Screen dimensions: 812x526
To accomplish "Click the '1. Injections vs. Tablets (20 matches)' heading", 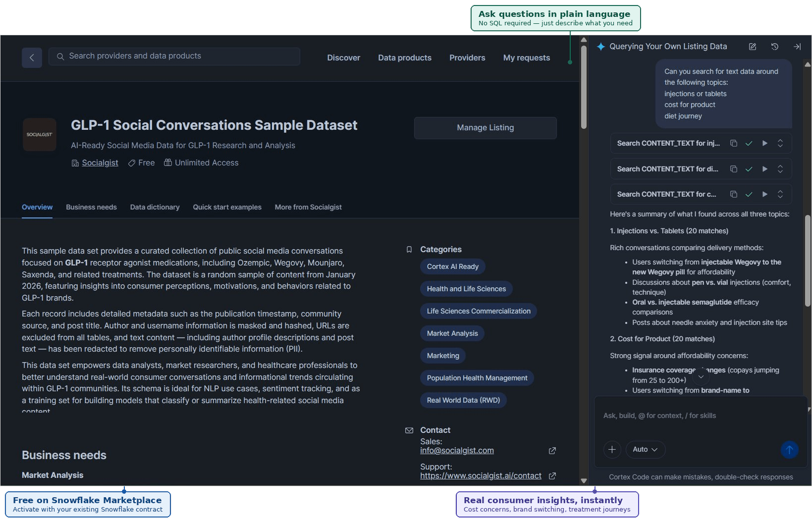I will tap(669, 231).
